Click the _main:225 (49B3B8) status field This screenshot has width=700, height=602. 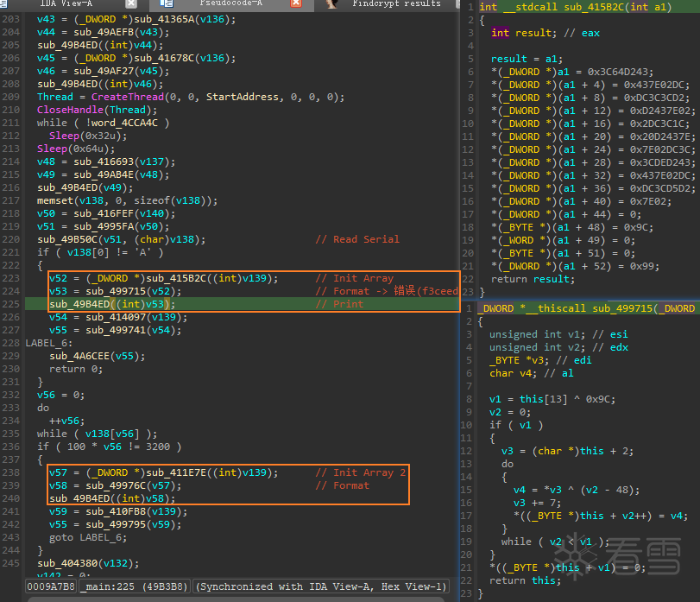tap(136, 586)
